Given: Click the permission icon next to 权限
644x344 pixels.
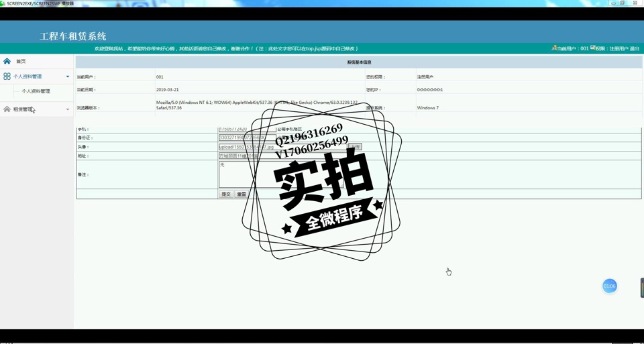Looking at the screenshot, I should click(x=593, y=48).
